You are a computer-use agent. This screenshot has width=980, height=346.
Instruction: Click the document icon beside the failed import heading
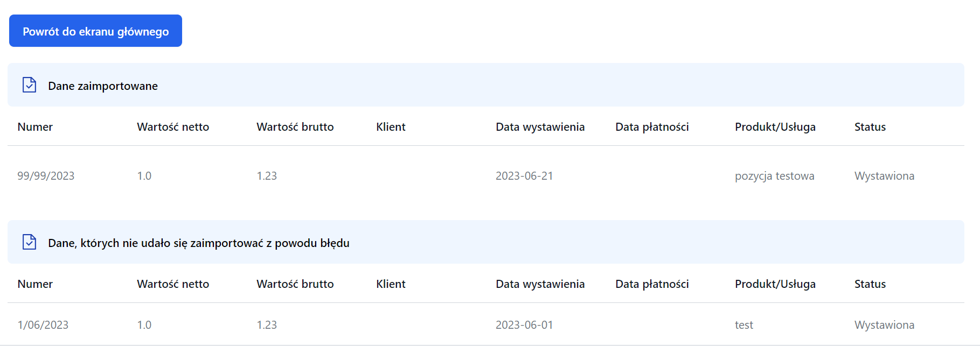[x=29, y=242]
